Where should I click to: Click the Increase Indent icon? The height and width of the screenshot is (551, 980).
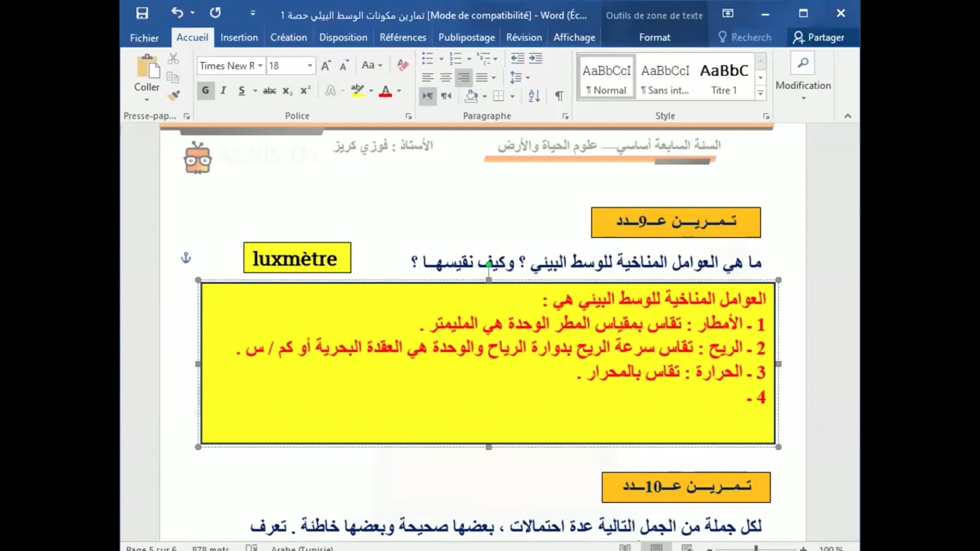click(535, 58)
